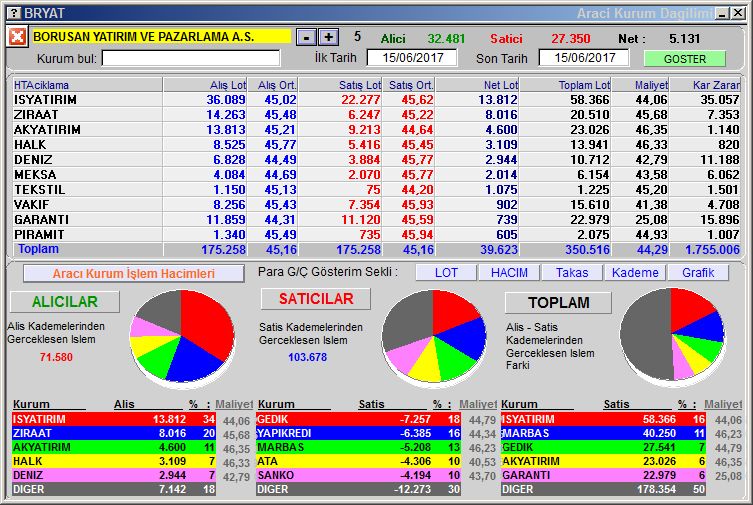Select the AKYATIRIM row in the top table
753x505 pixels.
(376, 130)
